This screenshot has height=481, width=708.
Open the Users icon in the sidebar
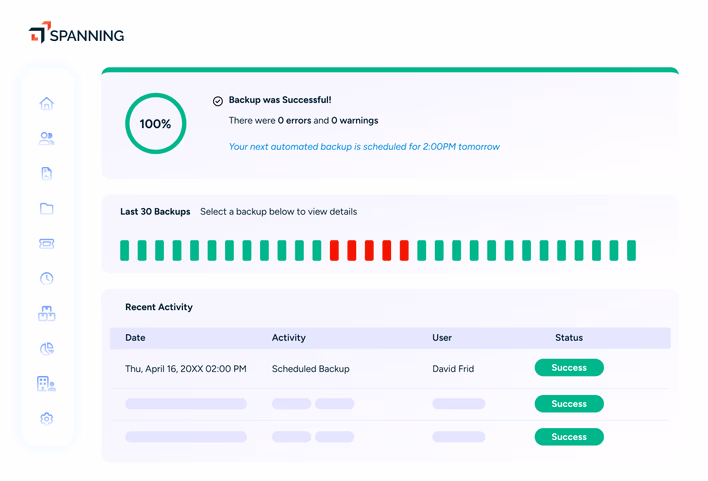pos(47,138)
